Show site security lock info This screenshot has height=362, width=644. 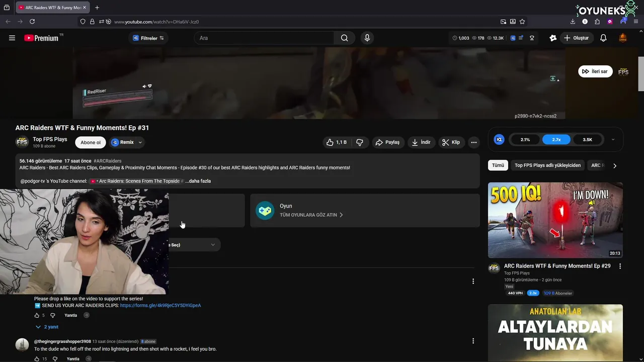(92, 22)
